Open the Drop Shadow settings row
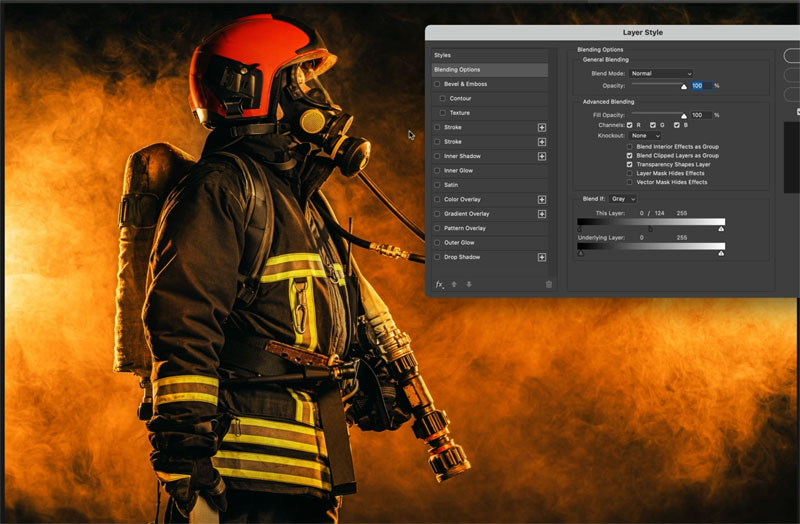The width and height of the screenshot is (800, 524). (490, 257)
